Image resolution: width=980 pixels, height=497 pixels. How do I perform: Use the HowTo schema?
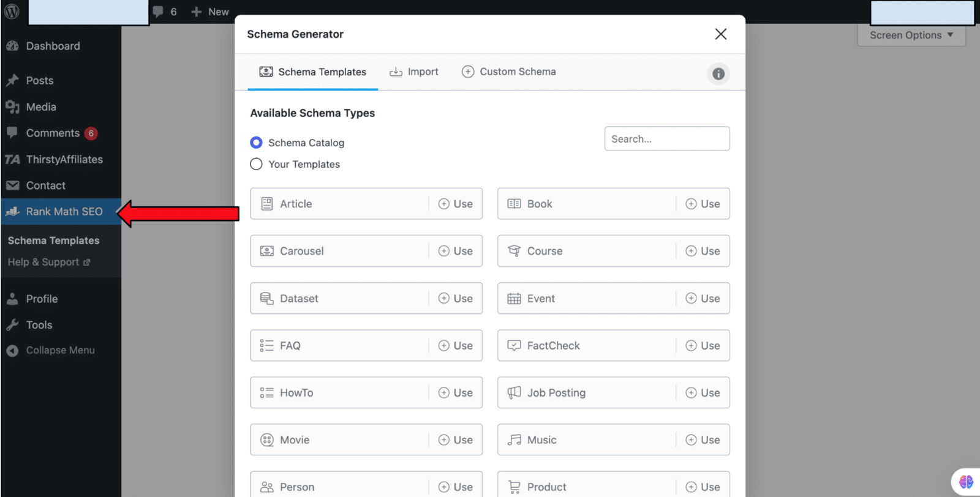456,393
